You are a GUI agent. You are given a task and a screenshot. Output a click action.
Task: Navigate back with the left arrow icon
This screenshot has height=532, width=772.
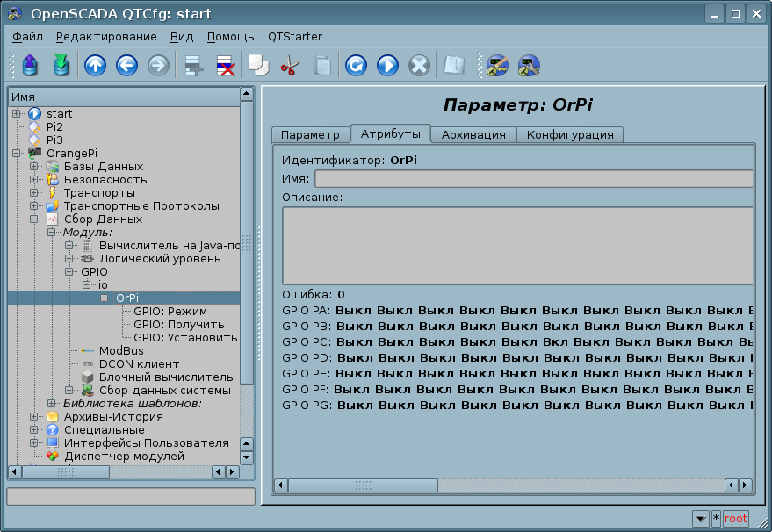(x=126, y=65)
